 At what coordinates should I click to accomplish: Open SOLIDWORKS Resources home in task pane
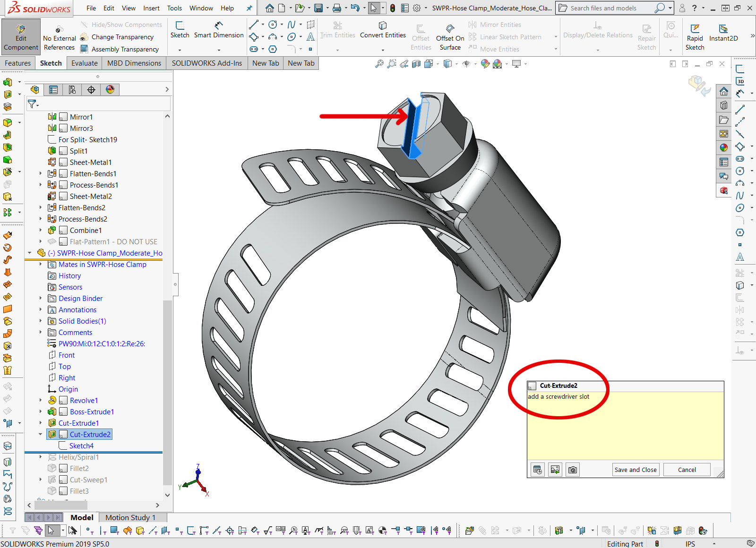click(723, 91)
